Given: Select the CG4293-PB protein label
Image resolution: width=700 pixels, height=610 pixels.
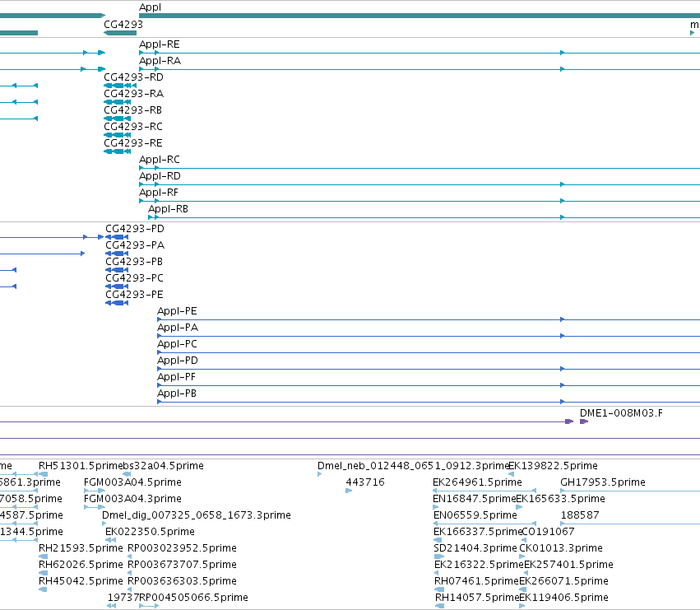Looking at the screenshot, I should (x=134, y=263).
